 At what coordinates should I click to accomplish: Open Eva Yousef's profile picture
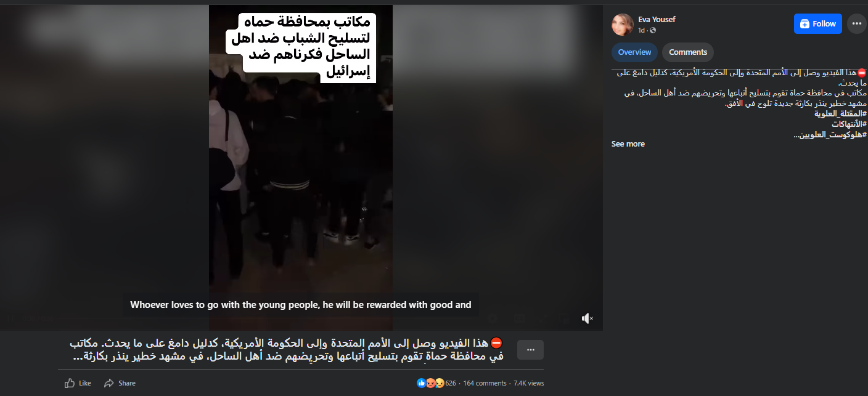click(x=623, y=24)
